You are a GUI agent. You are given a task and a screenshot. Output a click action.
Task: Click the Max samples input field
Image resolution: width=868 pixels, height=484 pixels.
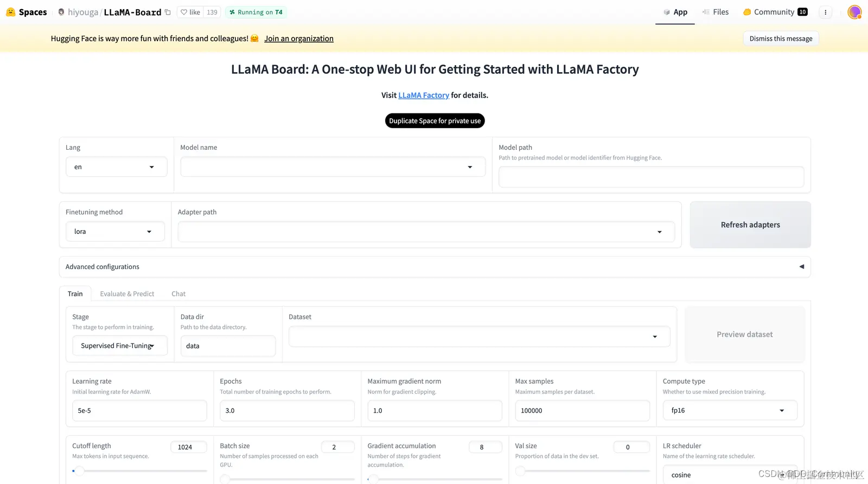(582, 410)
